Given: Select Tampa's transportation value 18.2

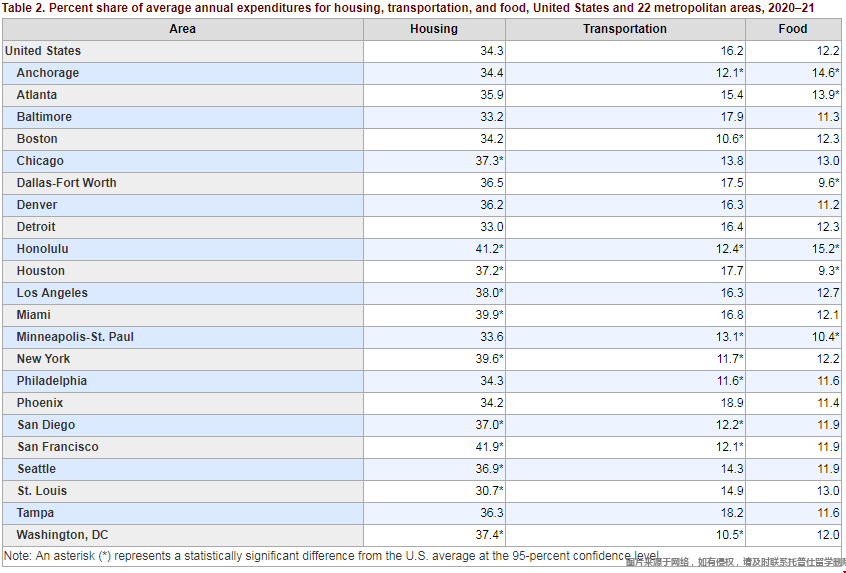Looking at the screenshot, I should tap(732, 513).
